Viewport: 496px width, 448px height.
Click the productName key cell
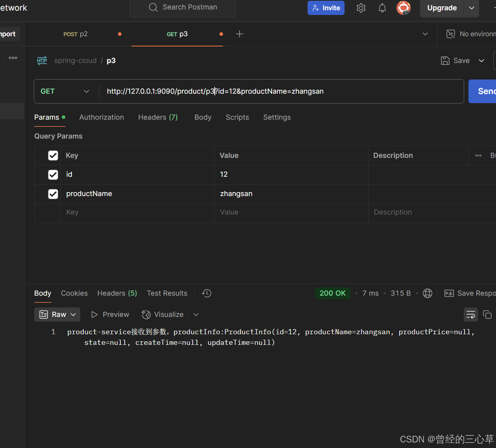(138, 194)
